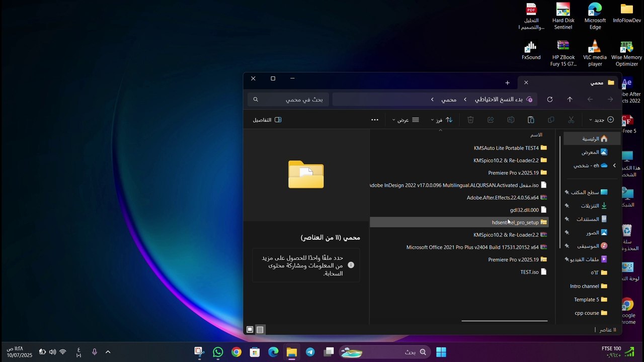
Task: Click الاسم name column header
Action: (x=536, y=135)
